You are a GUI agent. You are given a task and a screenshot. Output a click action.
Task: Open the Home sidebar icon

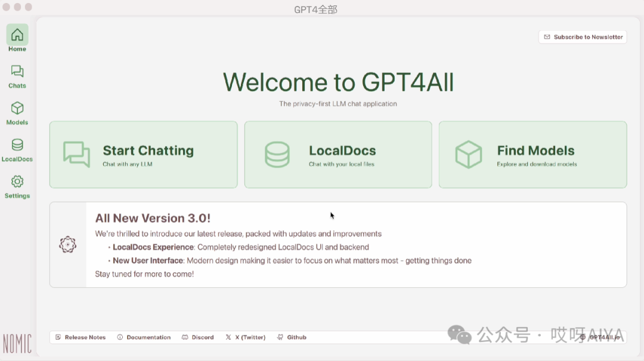coord(17,35)
